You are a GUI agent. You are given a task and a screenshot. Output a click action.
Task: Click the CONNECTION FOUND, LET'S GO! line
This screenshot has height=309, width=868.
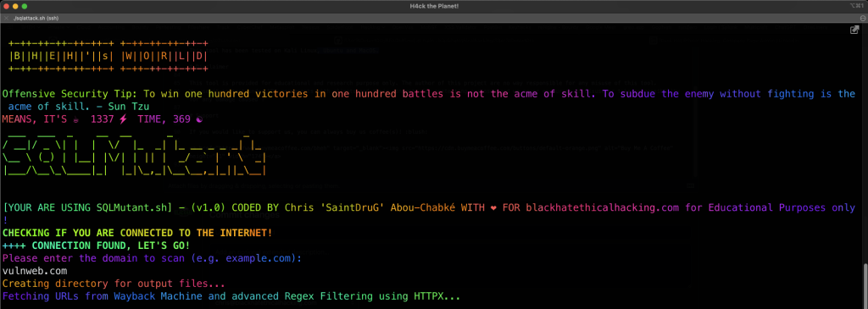[96, 246]
